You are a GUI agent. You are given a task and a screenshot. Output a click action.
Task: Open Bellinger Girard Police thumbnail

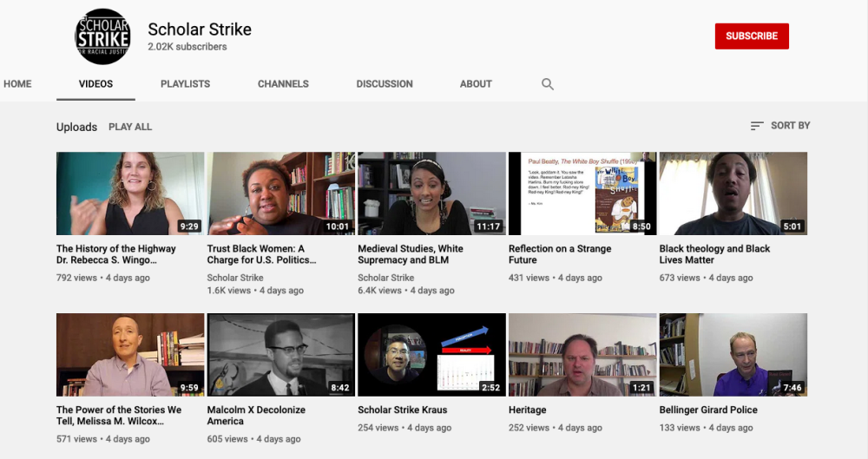[x=733, y=354]
